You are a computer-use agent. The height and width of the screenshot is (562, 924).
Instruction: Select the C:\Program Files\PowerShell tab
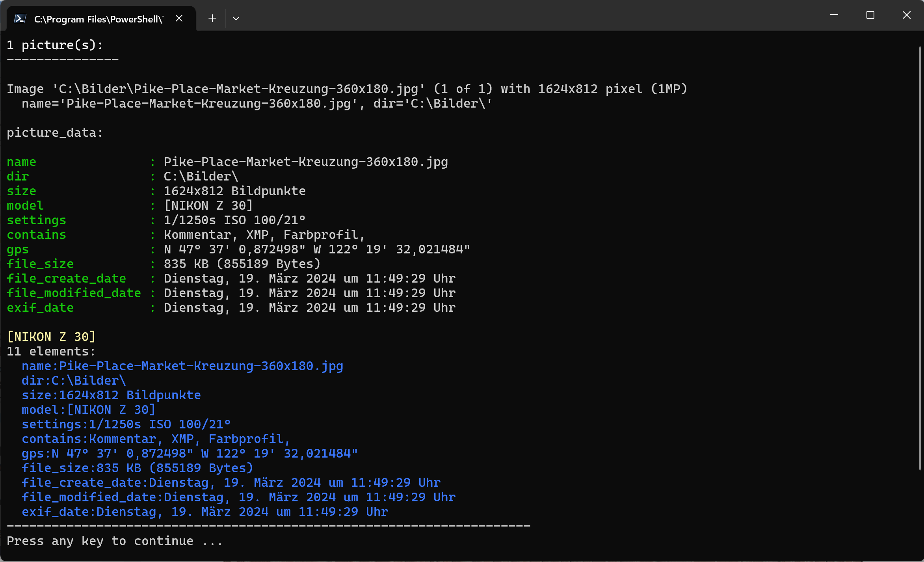click(x=99, y=19)
